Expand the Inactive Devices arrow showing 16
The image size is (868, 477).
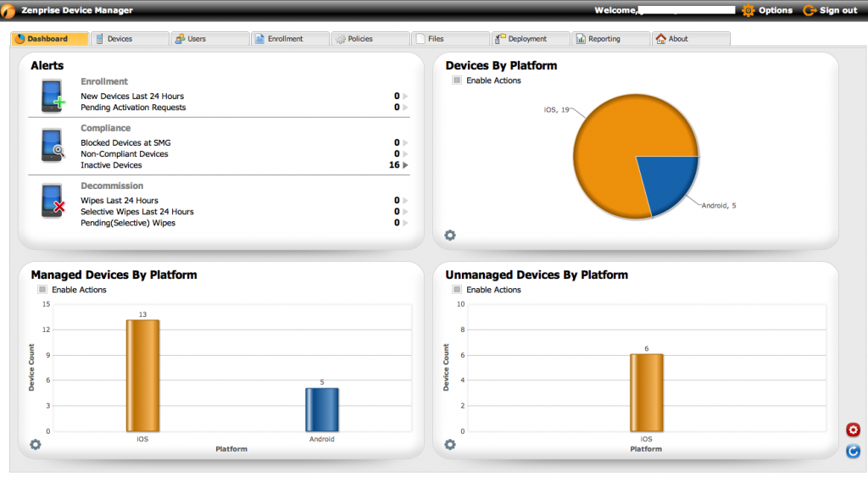(405, 165)
